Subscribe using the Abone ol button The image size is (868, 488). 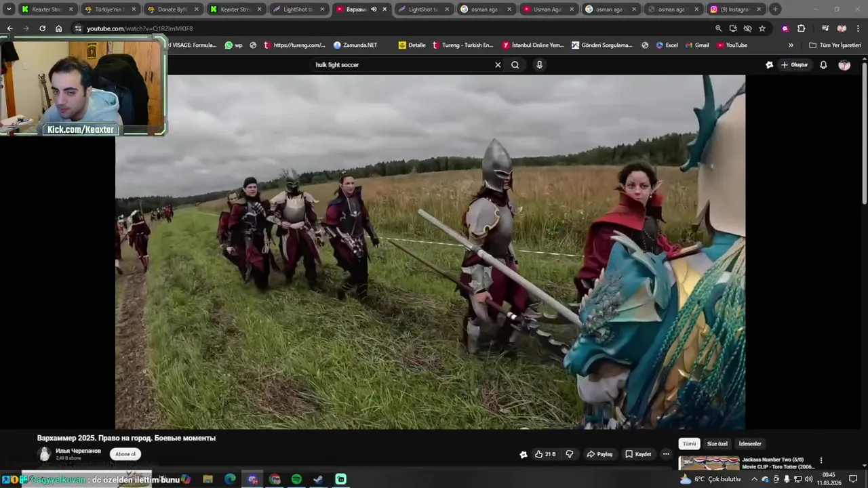[x=125, y=454]
